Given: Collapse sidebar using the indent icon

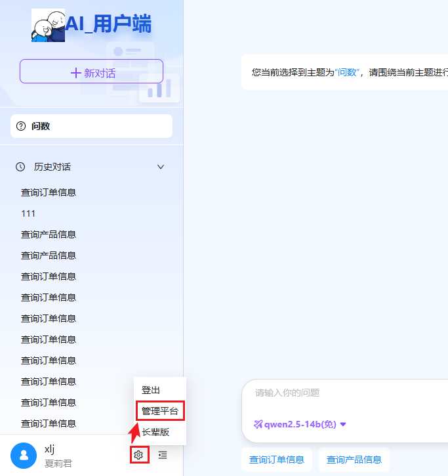Looking at the screenshot, I should [x=163, y=454].
